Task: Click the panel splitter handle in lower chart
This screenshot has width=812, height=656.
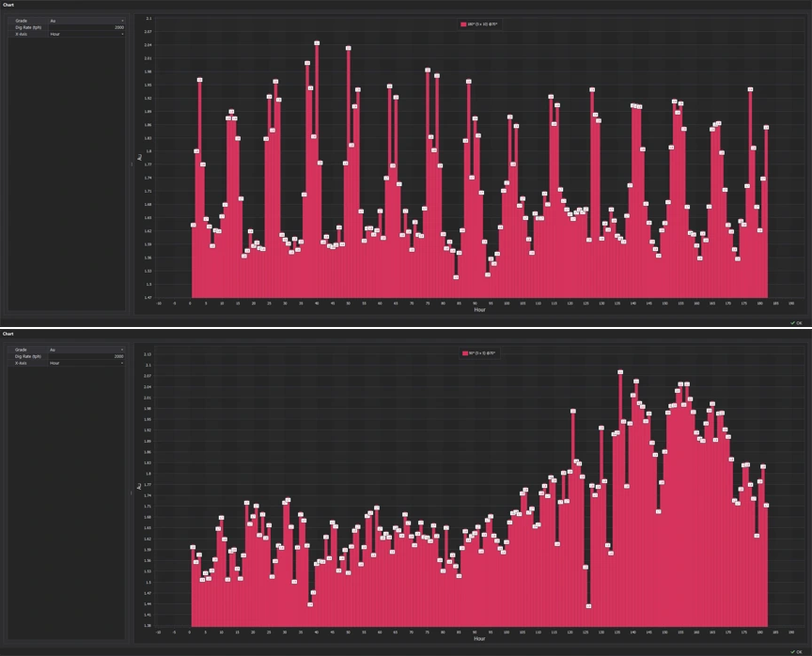Action: [x=132, y=492]
